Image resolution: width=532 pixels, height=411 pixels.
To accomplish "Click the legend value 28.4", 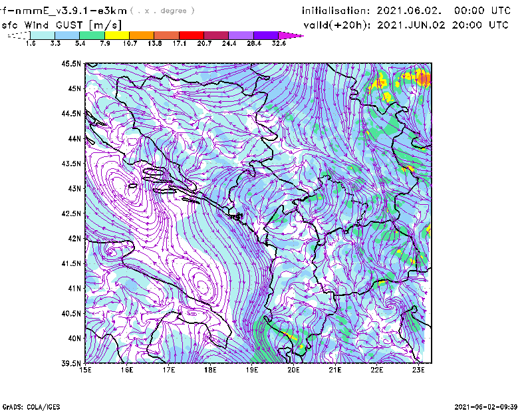I will pyautogui.click(x=254, y=43).
